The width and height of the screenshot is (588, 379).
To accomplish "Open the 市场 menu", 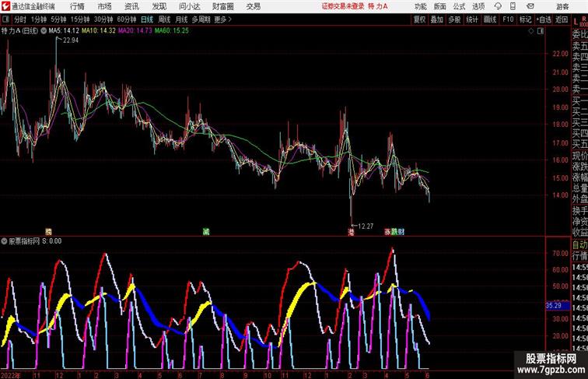I will pos(105,6).
